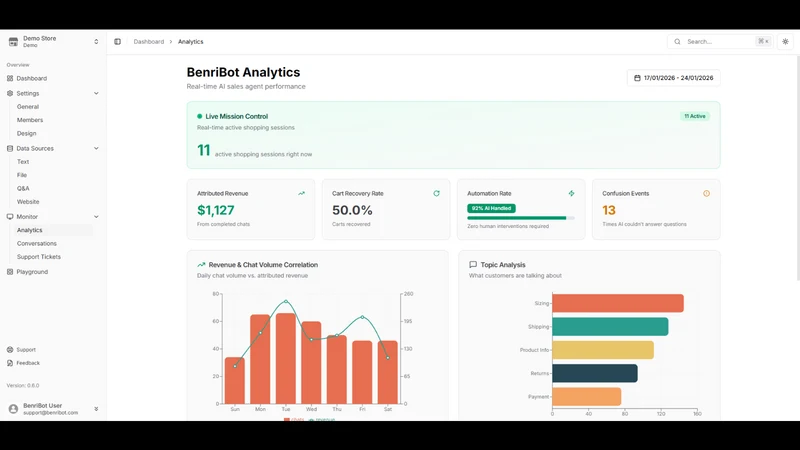Collapse the Settings section chevron
The image size is (800, 450).
tap(96, 93)
